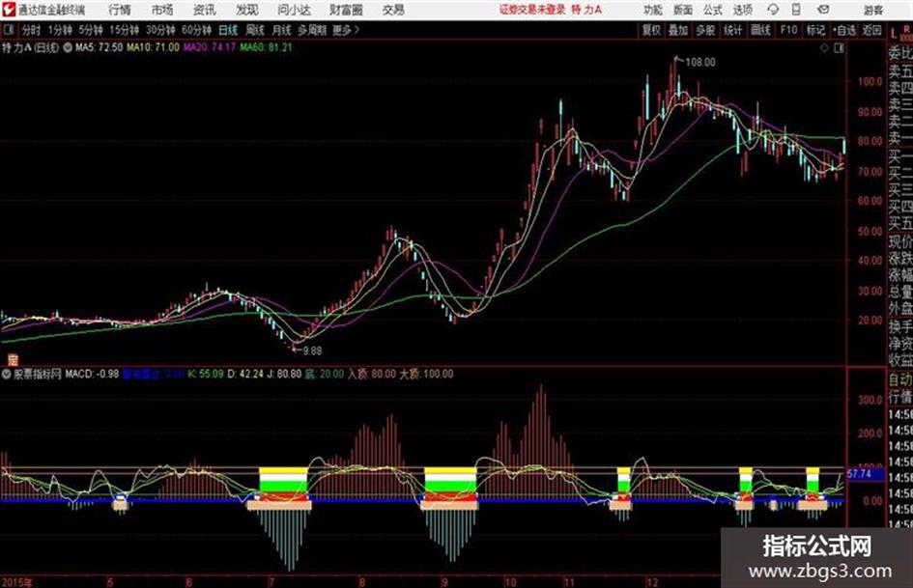The height and width of the screenshot is (588, 913).
Task: Open the 公式 menu
Action: pos(713,10)
